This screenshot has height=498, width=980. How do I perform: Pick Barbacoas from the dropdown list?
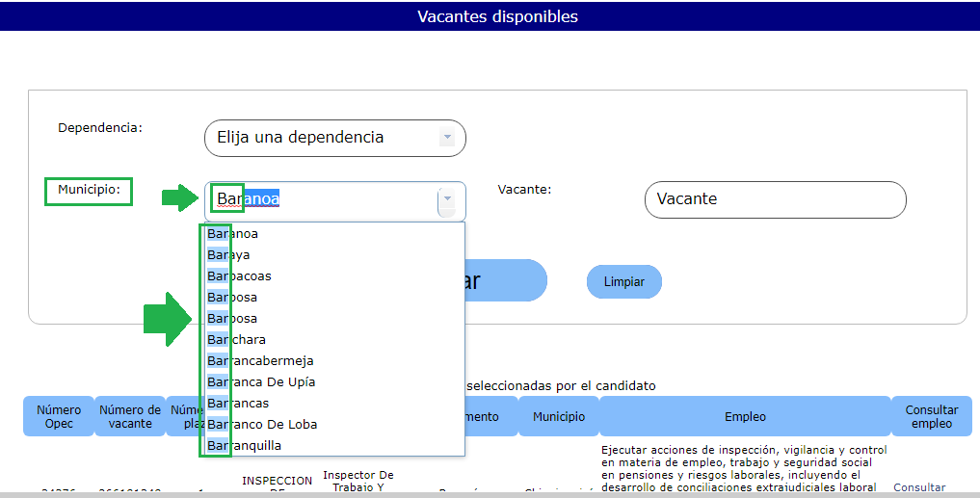(240, 276)
